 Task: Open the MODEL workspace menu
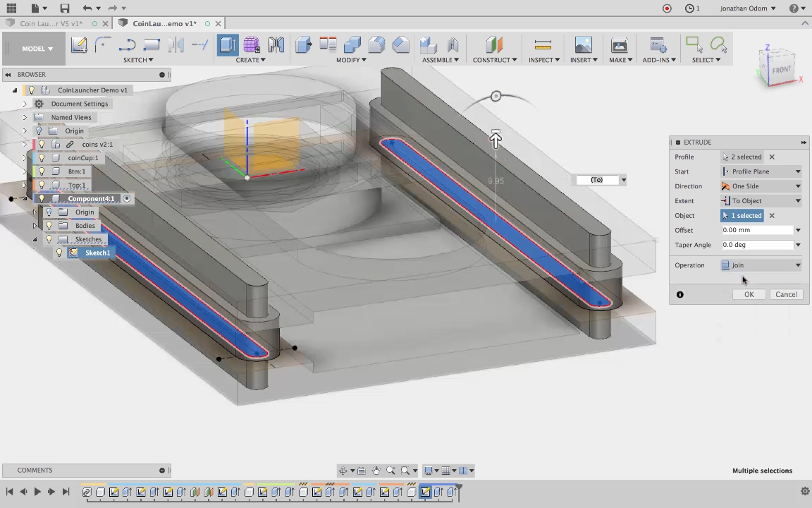(37, 49)
